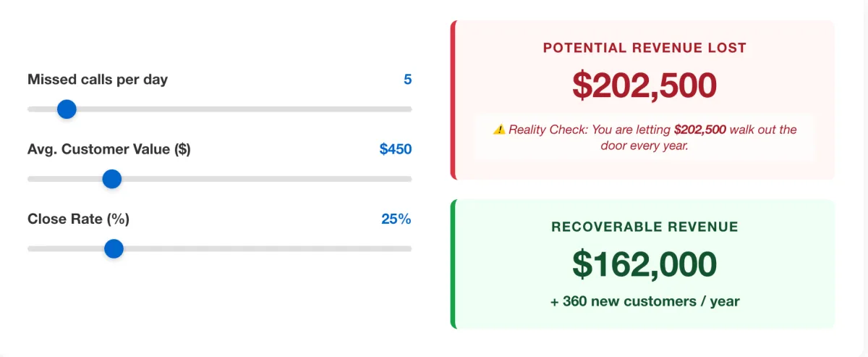Click the + 360 new customers / year text
This screenshot has height=357, width=868.
click(644, 301)
